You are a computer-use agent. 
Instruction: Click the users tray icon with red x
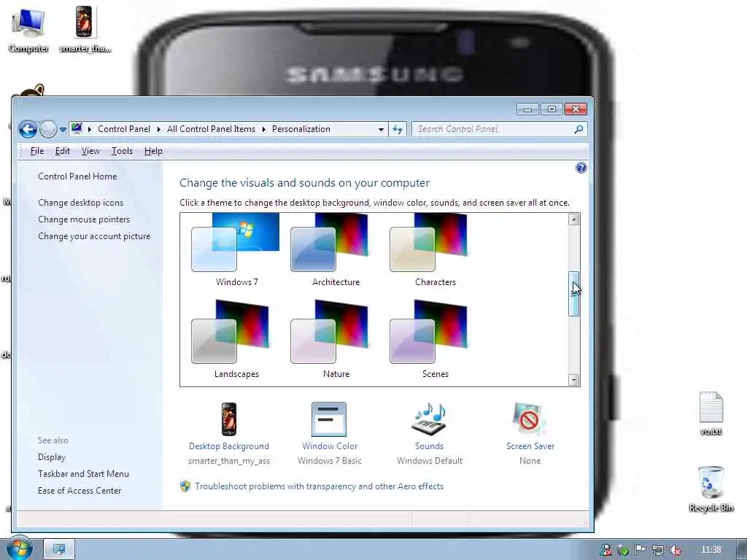point(605,550)
